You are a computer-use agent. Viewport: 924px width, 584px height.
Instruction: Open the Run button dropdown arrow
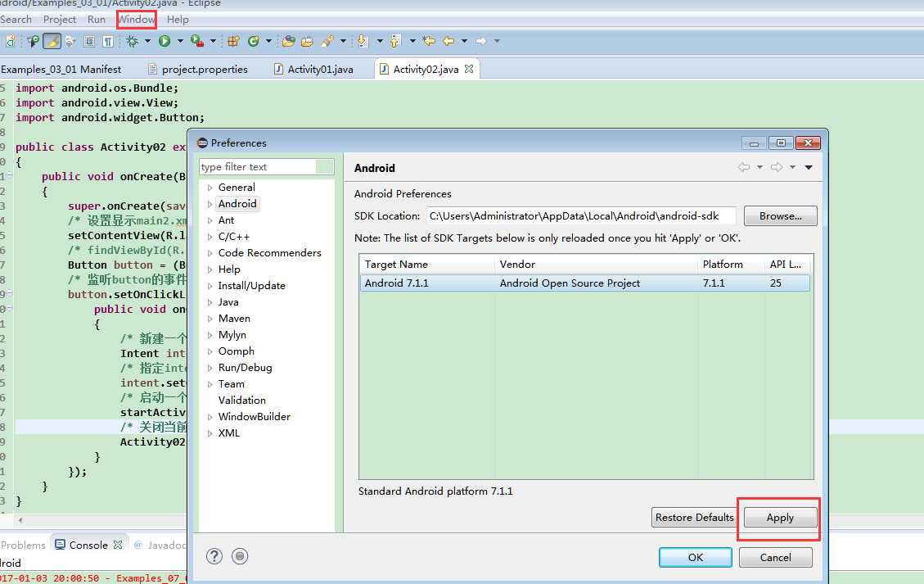click(x=180, y=41)
